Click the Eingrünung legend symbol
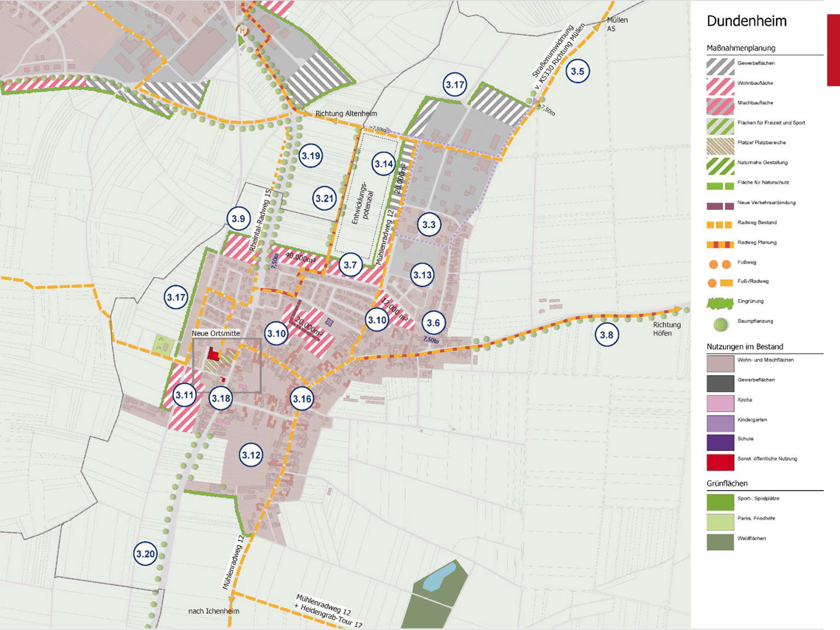Image resolution: width=840 pixels, height=630 pixels. click(720, 303)
